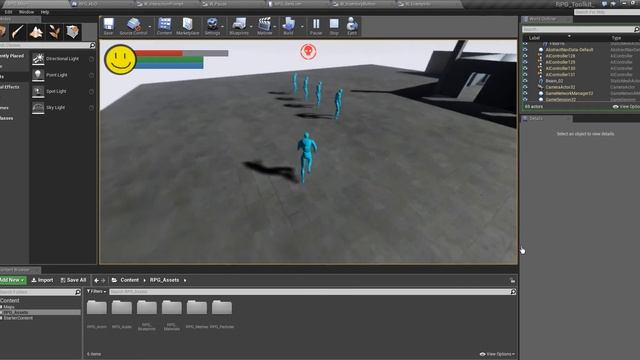This screenshot has height=360, width=640.
Task: Open Matinee dropdown arrow
Action: click(x=275, y=27)
